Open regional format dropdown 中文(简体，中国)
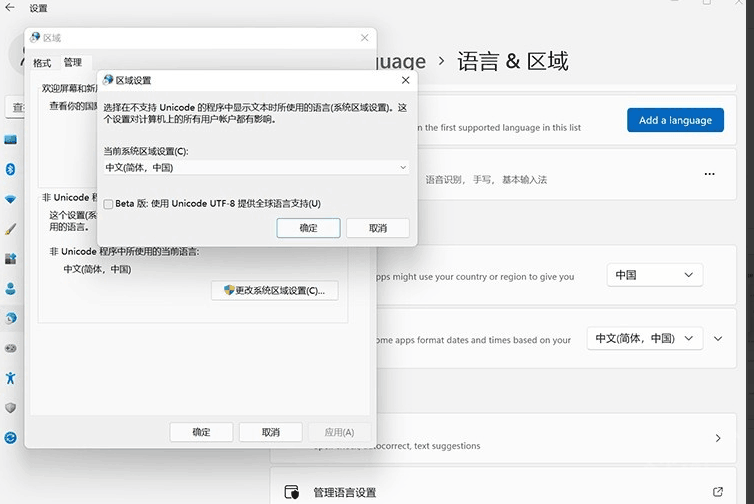Viewport: 754px width, 504px height. coord(644,339)
